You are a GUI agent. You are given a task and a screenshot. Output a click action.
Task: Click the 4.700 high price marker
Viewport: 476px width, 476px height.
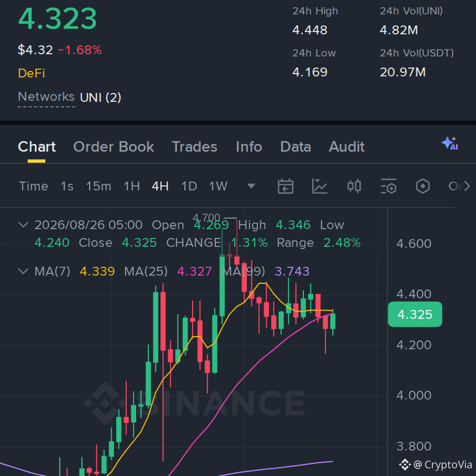[206, 217]
